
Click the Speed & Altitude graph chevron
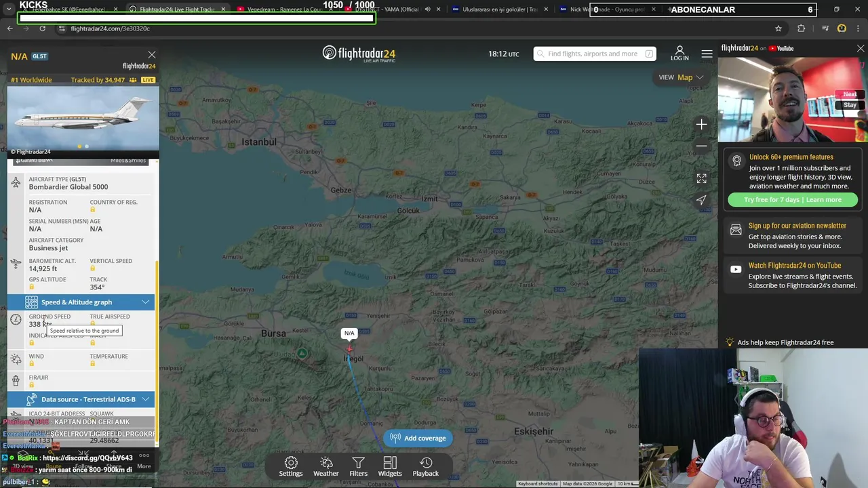[x=145, y=302]
